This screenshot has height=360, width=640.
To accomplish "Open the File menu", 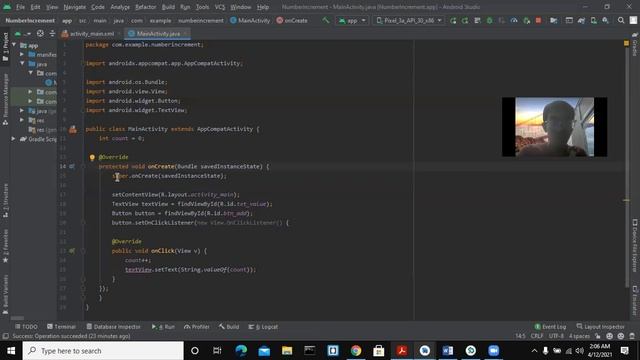I will [x=20, y=7].
